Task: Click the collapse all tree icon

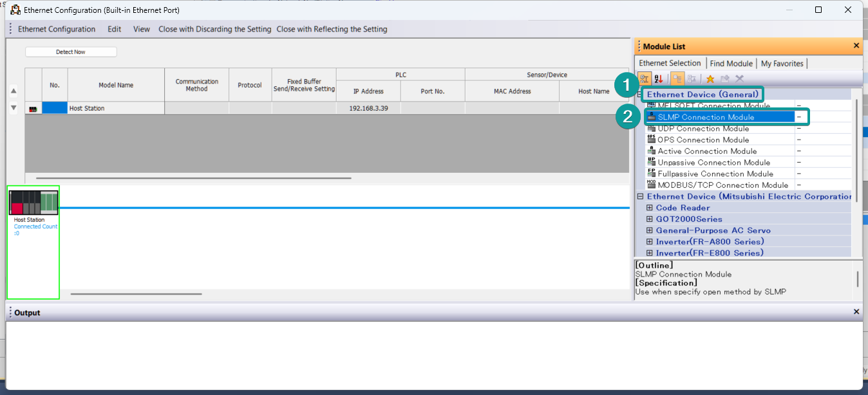Action: click(x=692, y=78)
